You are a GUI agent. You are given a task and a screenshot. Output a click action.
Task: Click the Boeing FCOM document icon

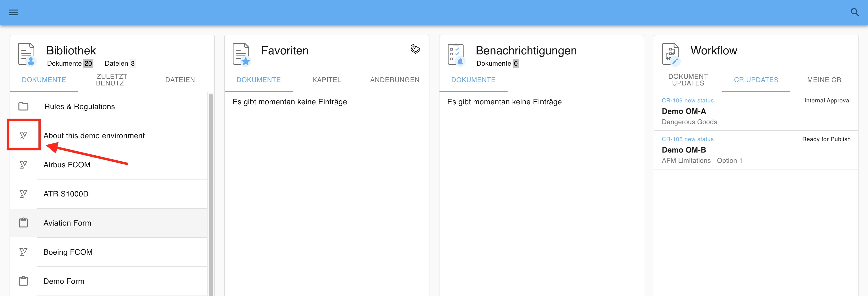tap(23, 252)
